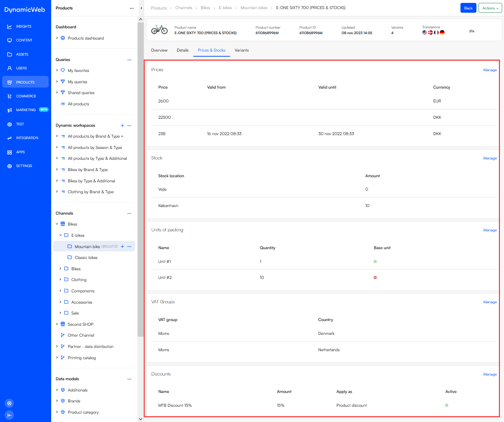
Task: Open Classic bikes group
Action: click(x=86, y=257)
